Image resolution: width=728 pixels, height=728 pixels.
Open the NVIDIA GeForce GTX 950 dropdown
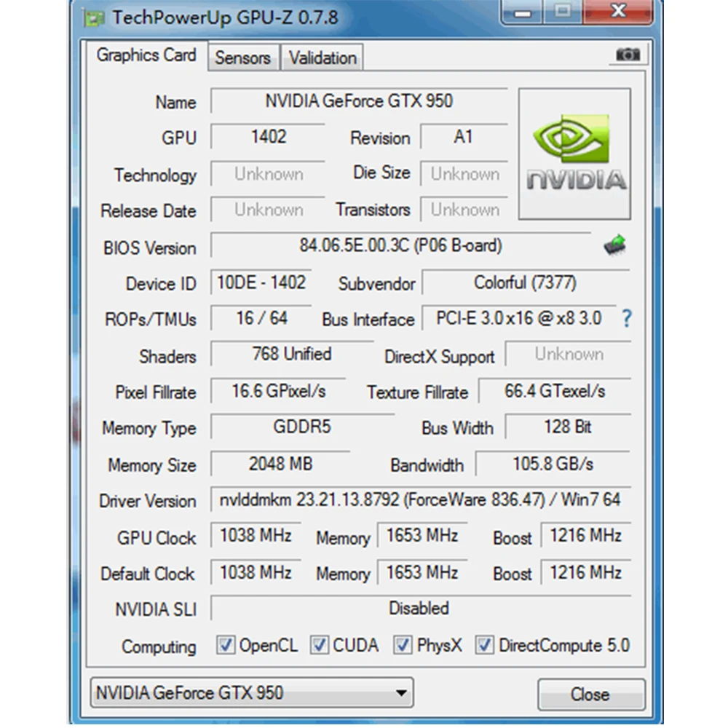[252, 693]
